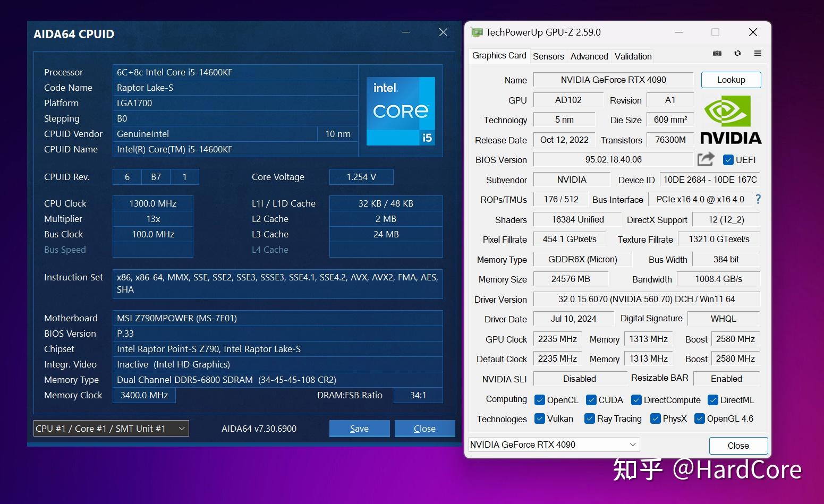This screenshot has height=504, width=824.
Task: Click the Driver Date field Jul 10, 2024
Action: point(573,319)
